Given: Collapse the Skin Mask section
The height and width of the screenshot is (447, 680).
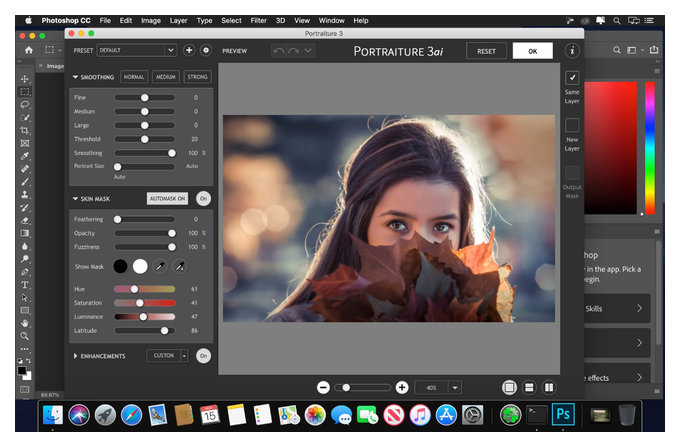Looking at the screenshot, I should pyautogui.click(x=75, y=199).
